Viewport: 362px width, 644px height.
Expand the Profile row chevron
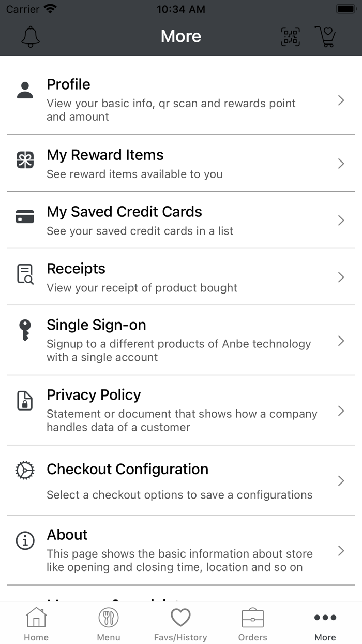pyautogui.click(x=341, y=100)
